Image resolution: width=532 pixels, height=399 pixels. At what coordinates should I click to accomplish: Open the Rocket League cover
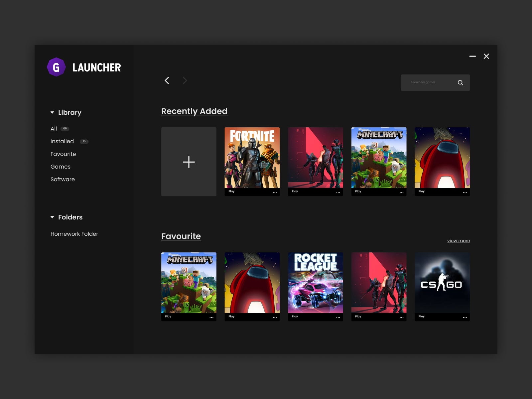coord(316,283)
